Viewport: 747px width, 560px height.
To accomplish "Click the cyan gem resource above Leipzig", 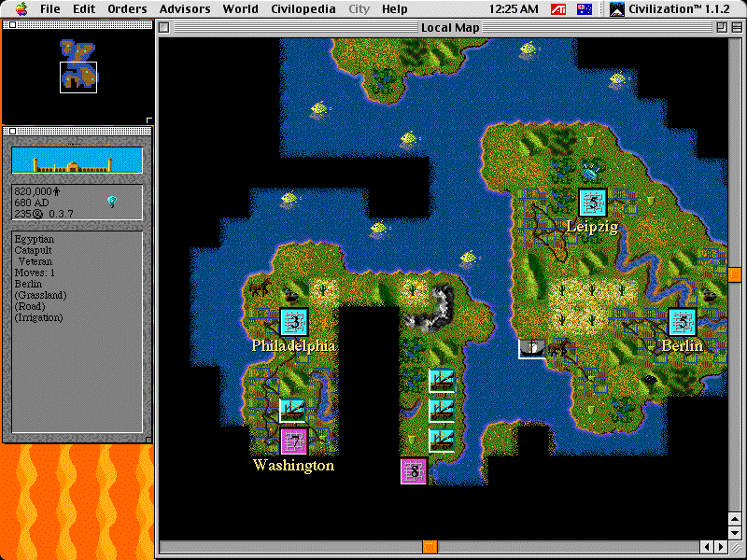I will [x=591, y=172].
